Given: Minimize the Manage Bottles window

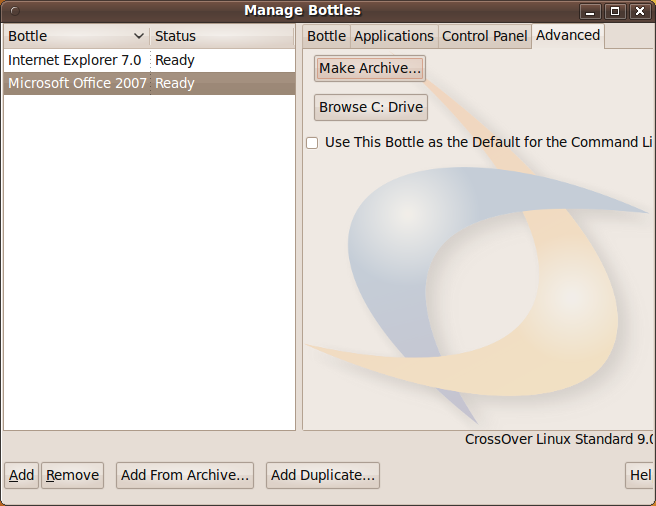Looking at the screenshot, I should pyautogui.click(x=591, y=11).
